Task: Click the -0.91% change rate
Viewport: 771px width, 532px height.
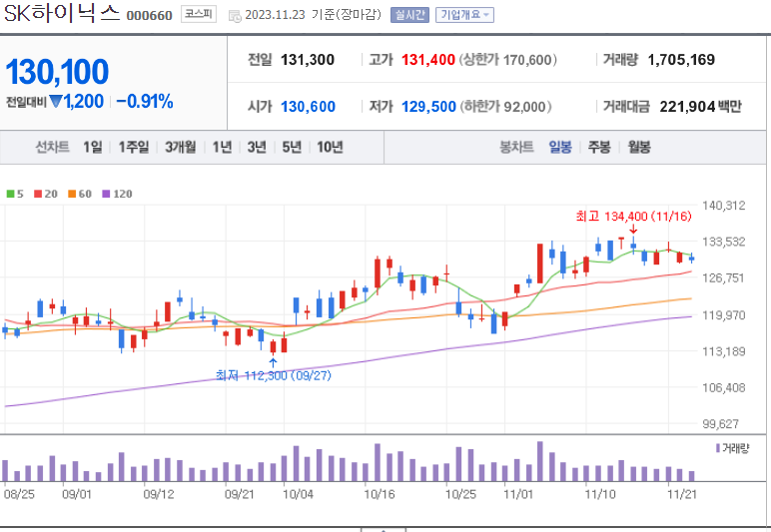Action: tap(145, 102)
